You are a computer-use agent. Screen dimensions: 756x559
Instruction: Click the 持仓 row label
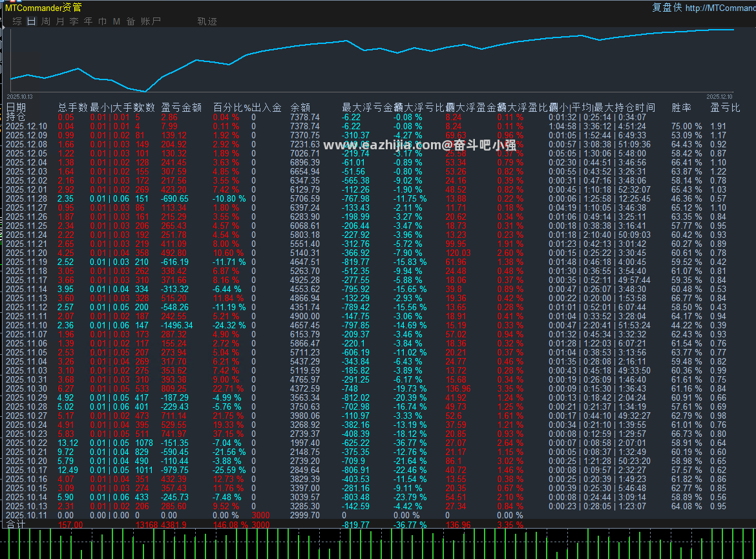(16, 117)
